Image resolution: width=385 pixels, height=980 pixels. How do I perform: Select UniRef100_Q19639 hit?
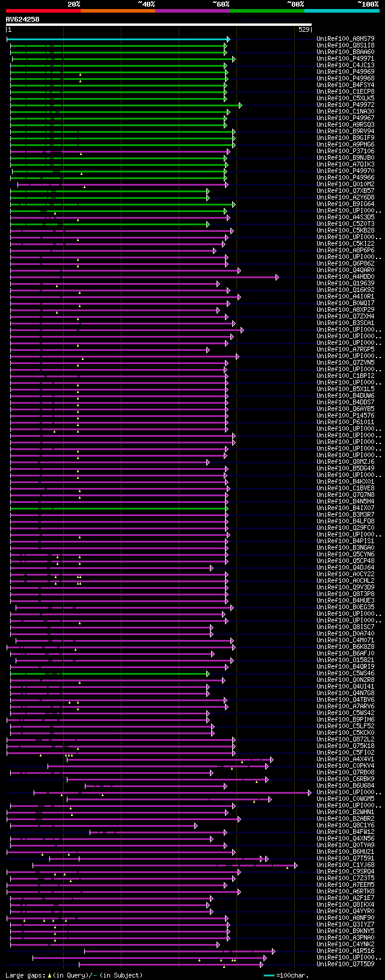pos(345,284)
